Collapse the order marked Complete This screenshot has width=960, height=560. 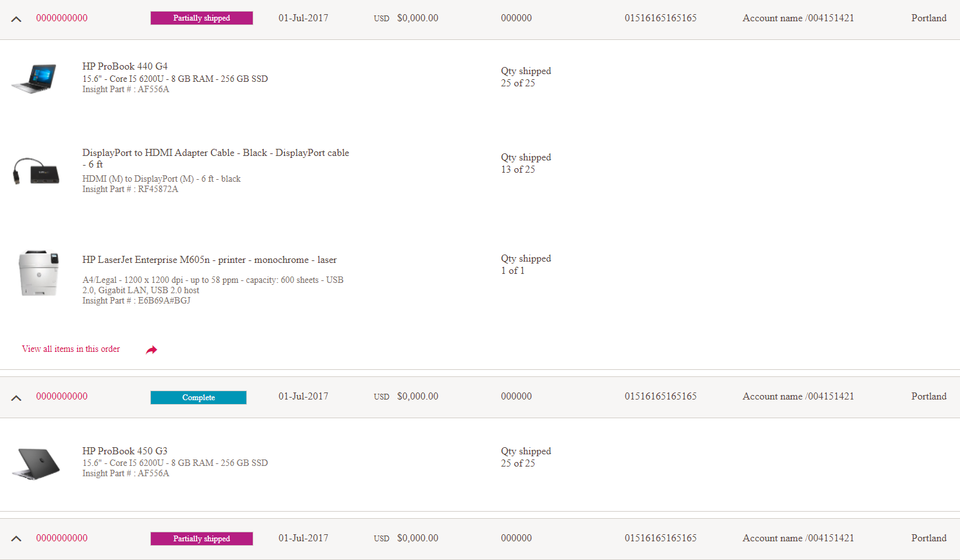point(17,398)
